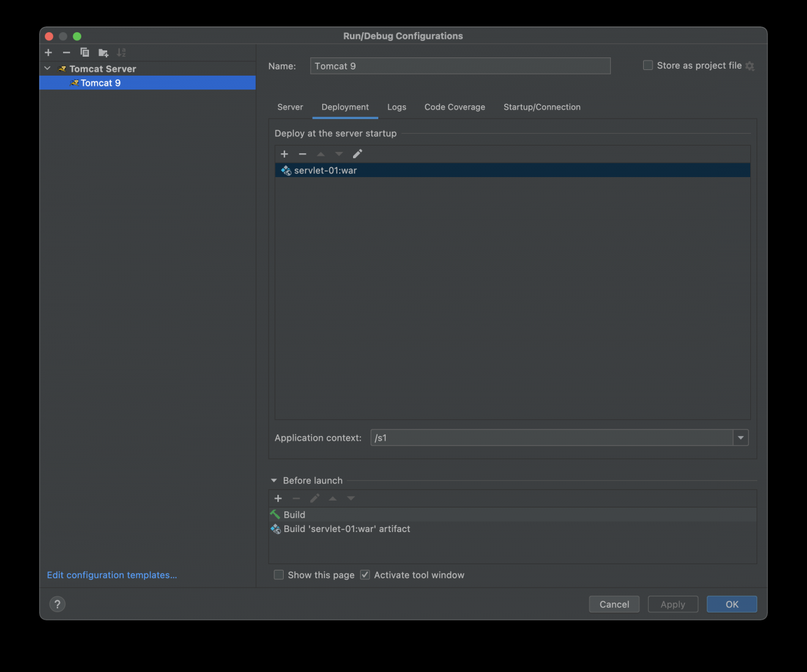Open the Application context dropdown arrow
Screen dimensions: 807x672
[741, 437]
